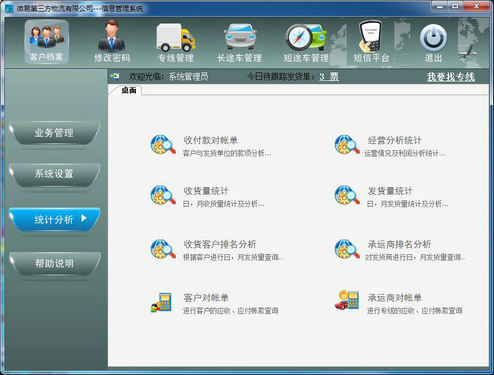The width and height of the screenshot is (494, 375).
Task: Open the 3 票 pending orders link
Action: (x=329, y=77)
